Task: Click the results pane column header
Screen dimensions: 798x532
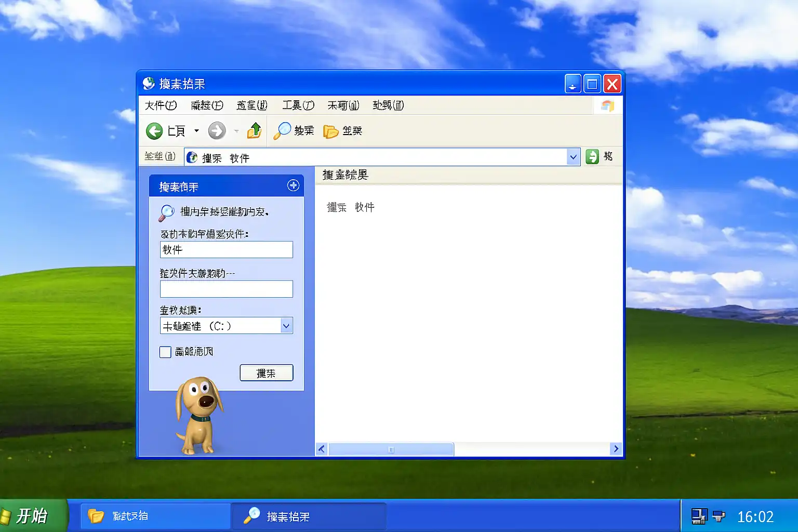Action: (469, 175)
